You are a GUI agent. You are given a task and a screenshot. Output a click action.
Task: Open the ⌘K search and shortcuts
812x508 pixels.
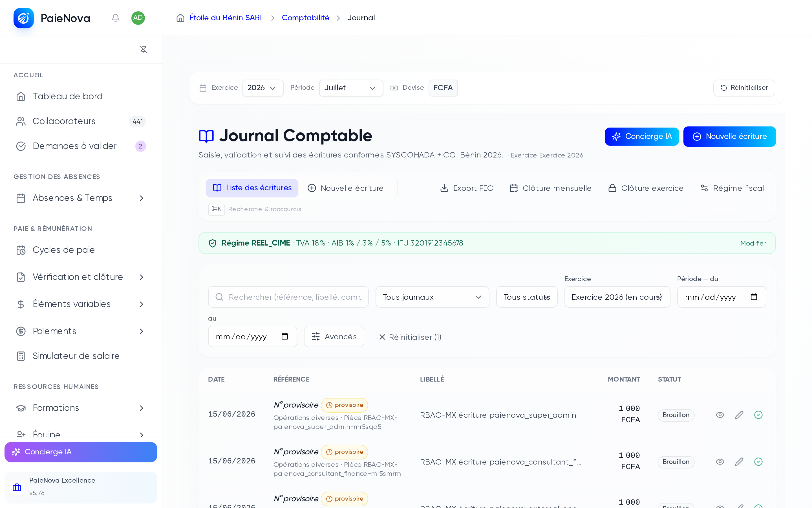255,209
